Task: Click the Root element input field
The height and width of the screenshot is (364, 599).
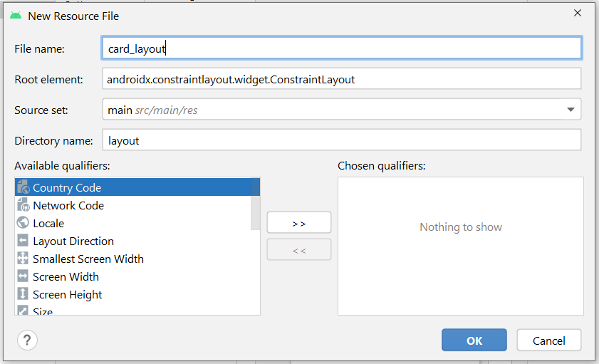Action: (342, 79)
